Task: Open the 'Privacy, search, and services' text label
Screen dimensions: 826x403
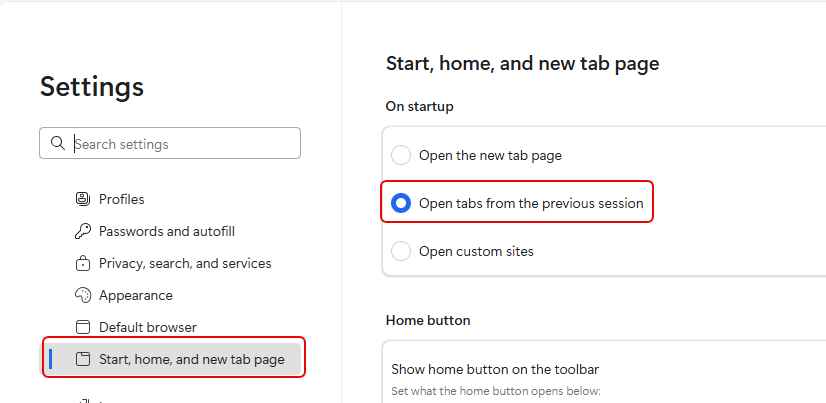Action: [x=185, y=264]
